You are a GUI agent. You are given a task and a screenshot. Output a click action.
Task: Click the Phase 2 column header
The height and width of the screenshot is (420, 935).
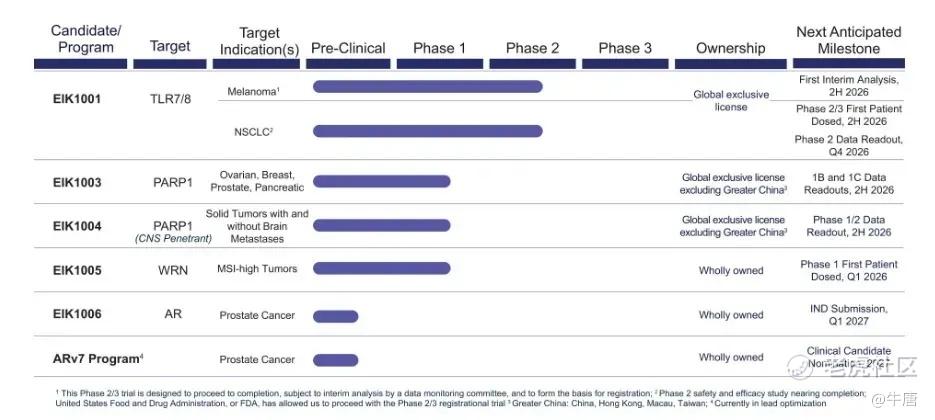coord(532,48)
